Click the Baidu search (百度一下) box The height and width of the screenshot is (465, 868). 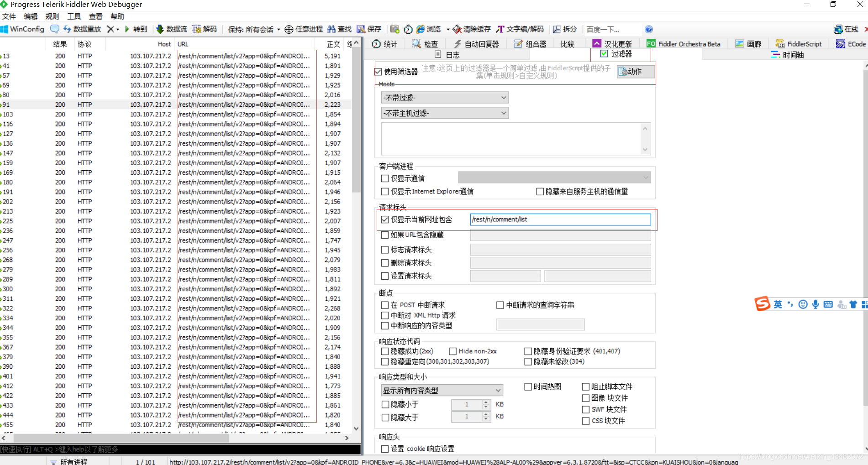[612, 29]
